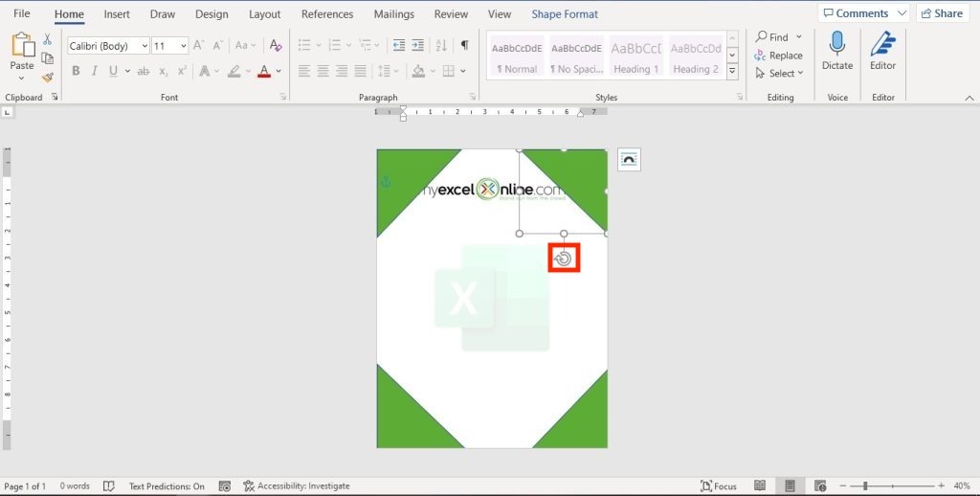Open the Layout tab

(264, 13)
